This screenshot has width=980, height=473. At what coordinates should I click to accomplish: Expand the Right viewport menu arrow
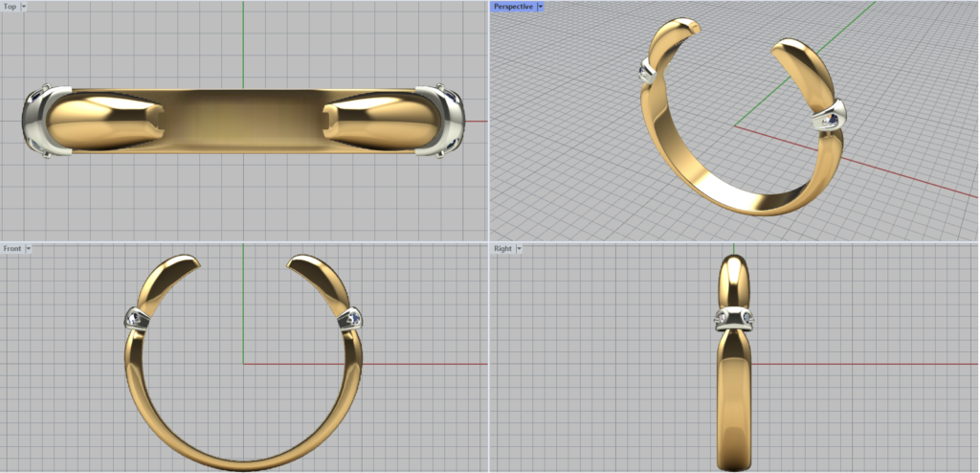coord(519,249)
